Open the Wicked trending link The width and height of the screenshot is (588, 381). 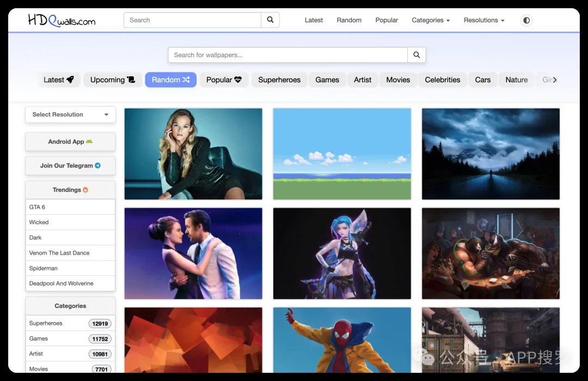tap(70, 222)
